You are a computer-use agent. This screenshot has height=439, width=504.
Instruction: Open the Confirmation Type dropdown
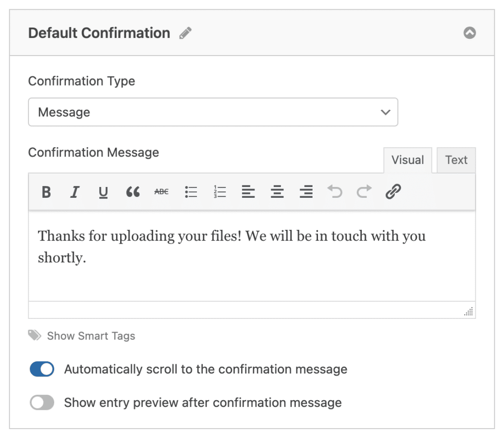point(213,112)
